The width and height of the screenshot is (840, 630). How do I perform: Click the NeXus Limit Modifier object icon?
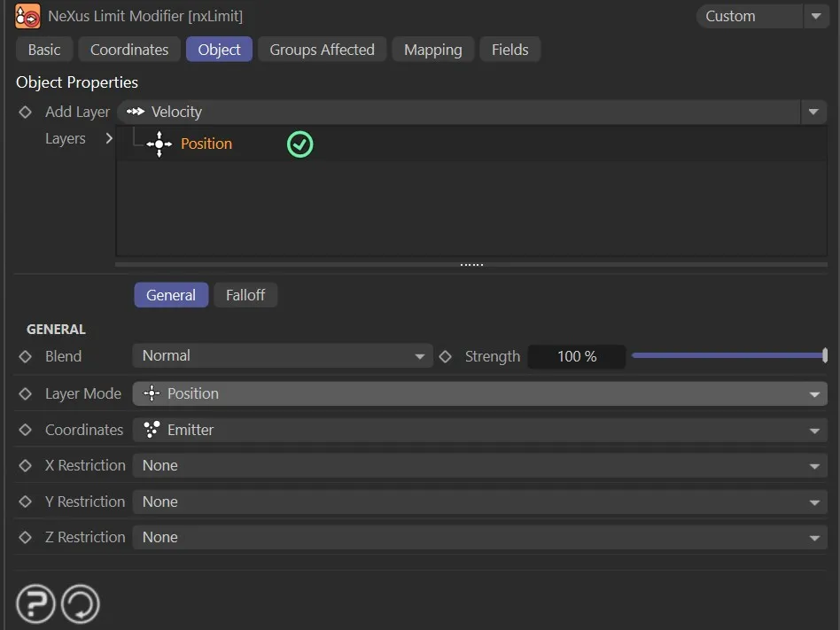click(27, 16)
